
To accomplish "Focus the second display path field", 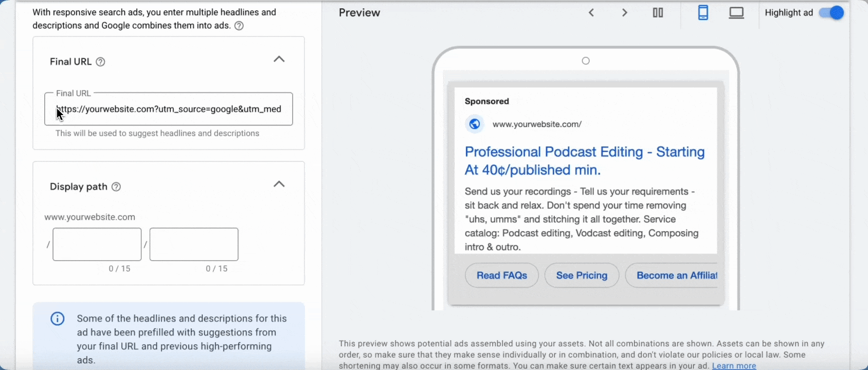I will pyautogui.click(x=194, y=245).
